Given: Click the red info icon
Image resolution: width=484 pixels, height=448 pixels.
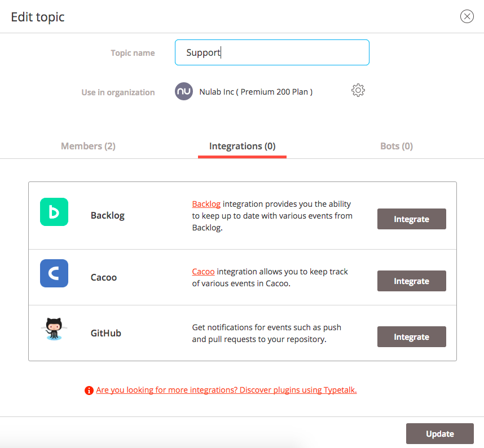Looking at the screenshot, I should [89, 391].
